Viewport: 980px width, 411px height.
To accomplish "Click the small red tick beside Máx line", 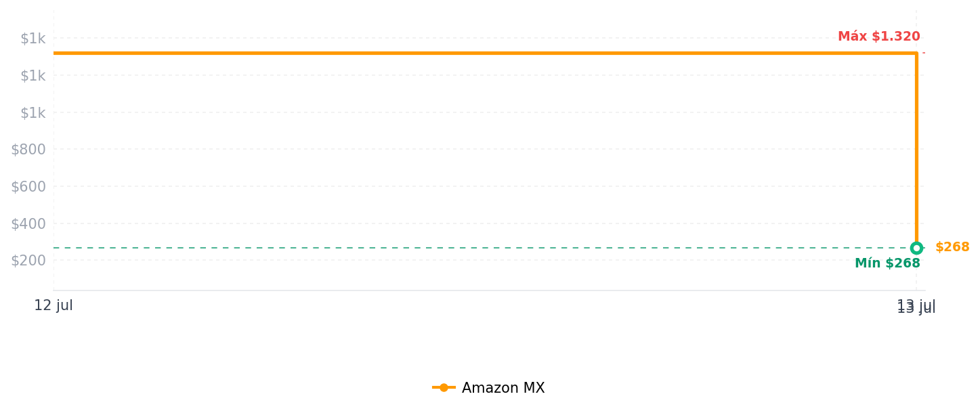I will pos(924,53).
